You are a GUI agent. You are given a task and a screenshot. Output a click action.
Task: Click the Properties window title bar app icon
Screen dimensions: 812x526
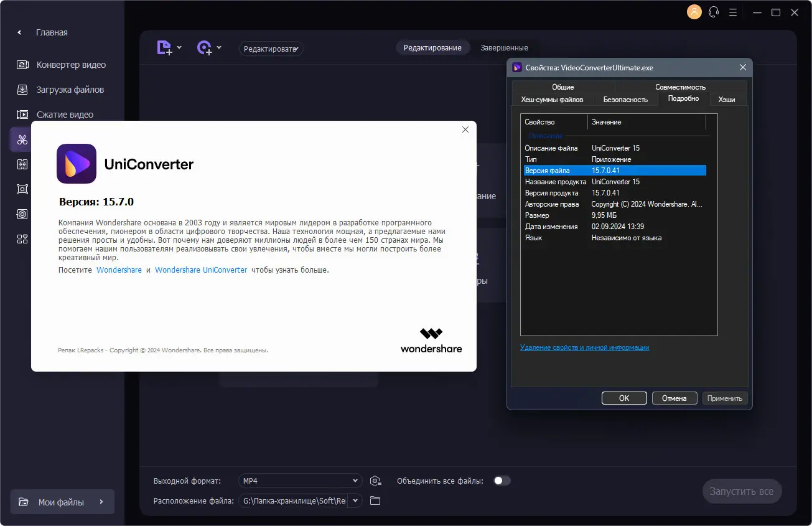click(x=516, y=67)
